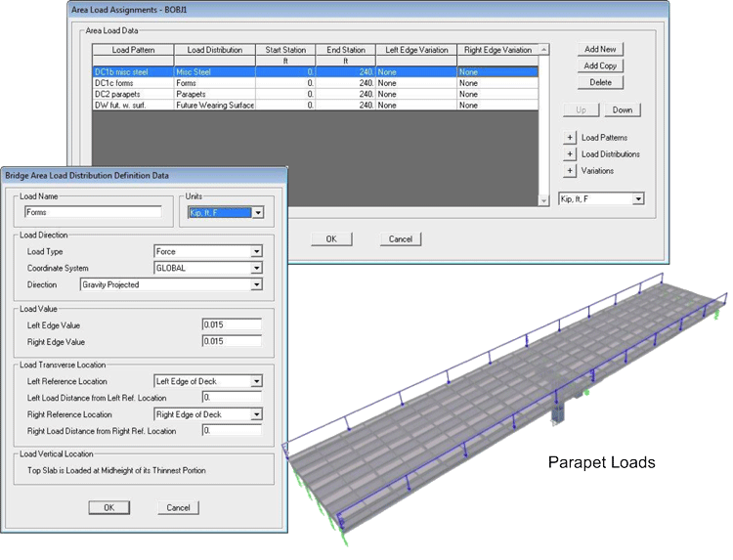Select the DC2 parapets load pattern row
The height and width of the screenshot is (560, 733).
pos(132,95)
